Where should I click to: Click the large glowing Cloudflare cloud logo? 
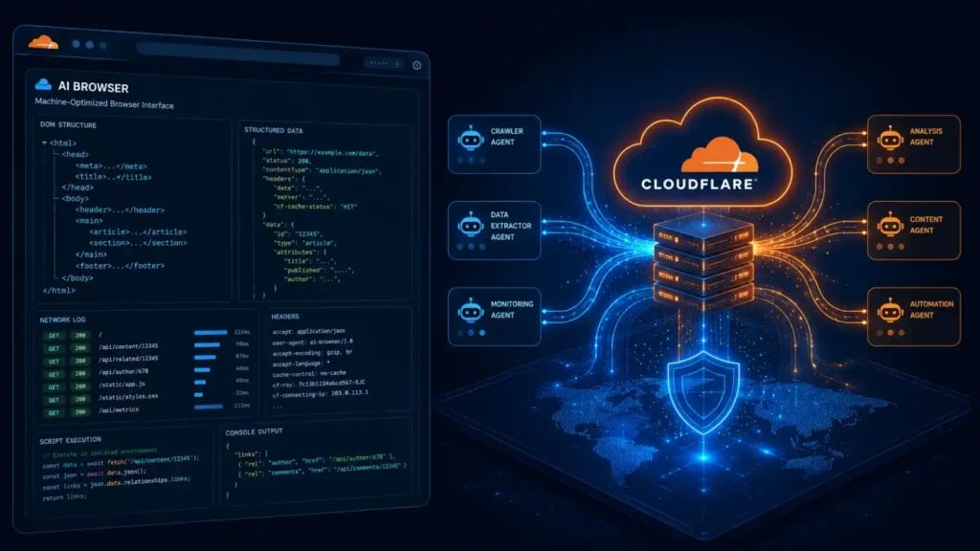[x=703, y=153]
